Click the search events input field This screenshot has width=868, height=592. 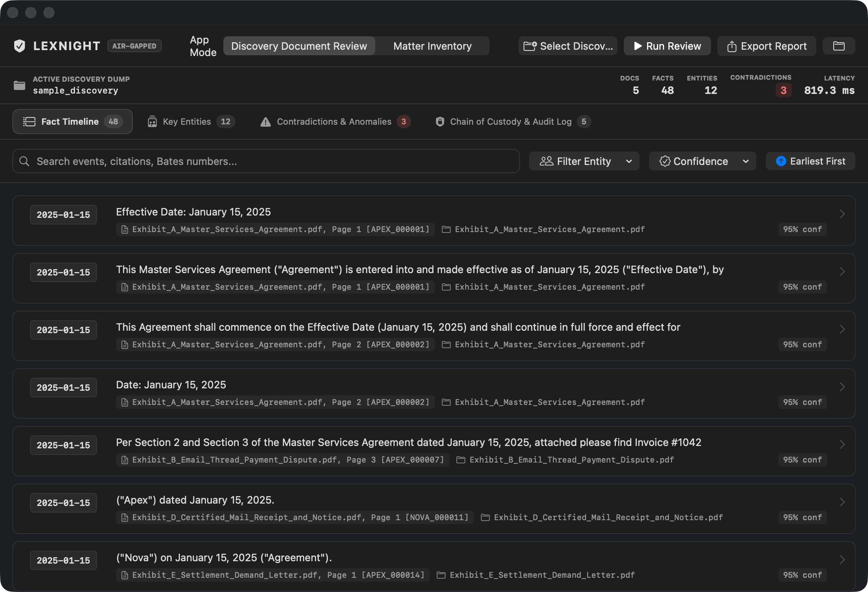(266, 161)
